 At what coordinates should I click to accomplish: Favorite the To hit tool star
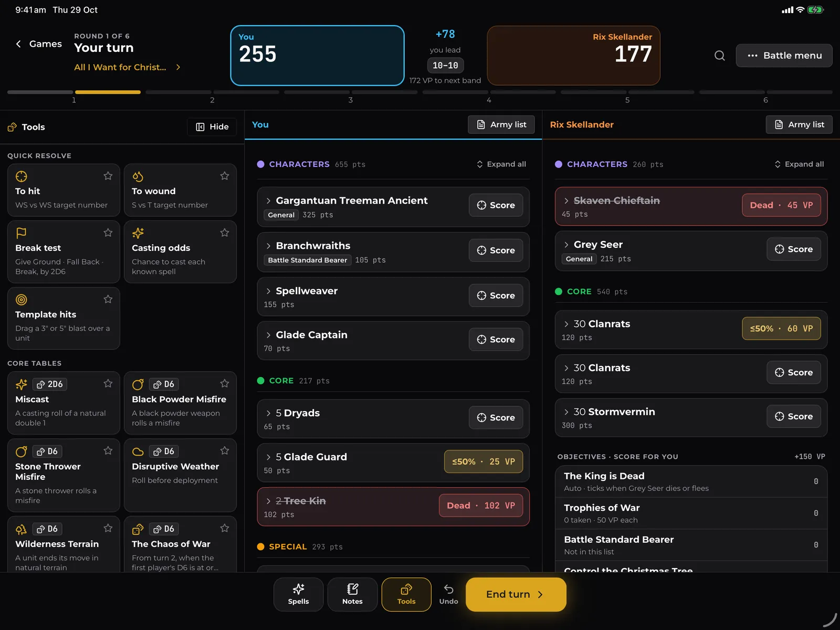click(108, 176)
